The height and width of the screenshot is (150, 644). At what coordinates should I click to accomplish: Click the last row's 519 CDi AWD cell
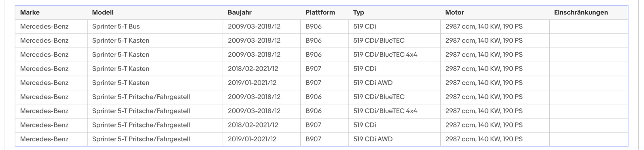click(x=394, y=139)
